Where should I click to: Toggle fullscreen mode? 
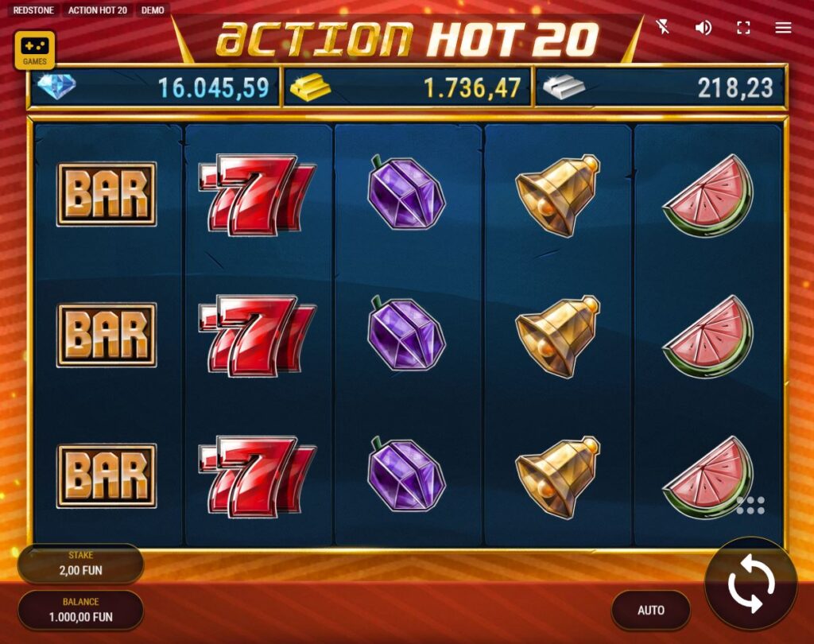click(x=743, y=28)
